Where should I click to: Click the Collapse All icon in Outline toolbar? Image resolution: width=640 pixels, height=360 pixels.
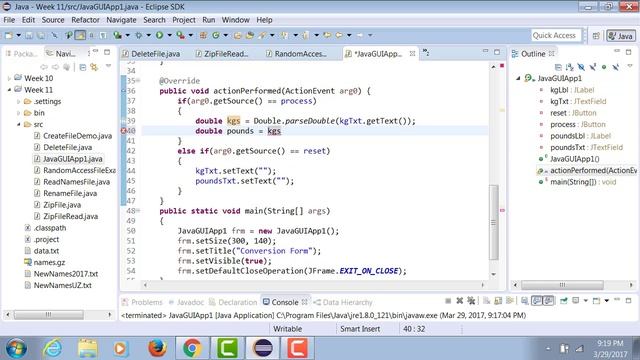tap(558, 67)
